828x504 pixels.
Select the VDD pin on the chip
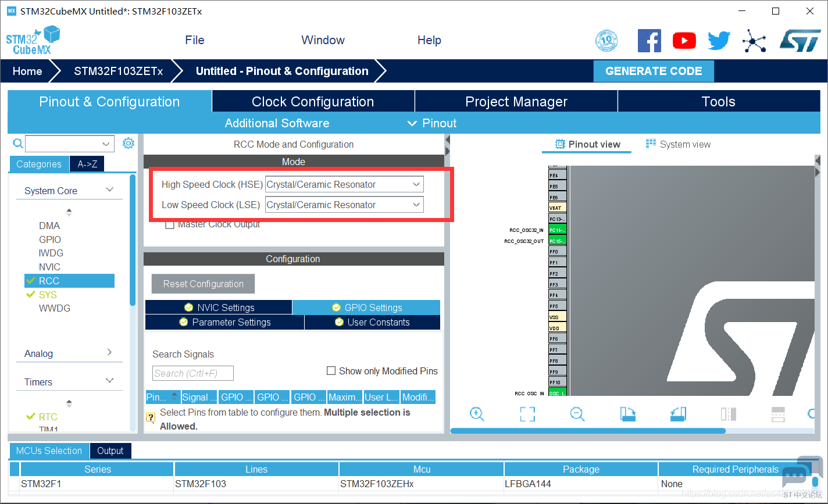click(x=557, y=328)
